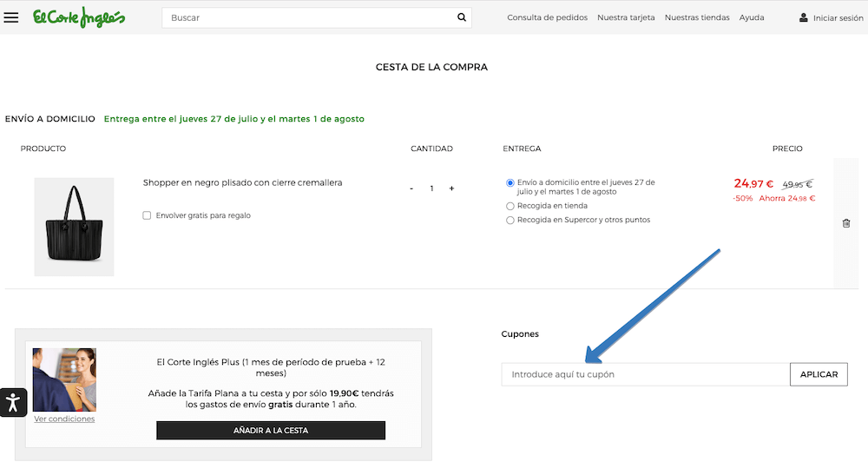This screenshot has width=868, height=462.
Task: Decrease quantity with the minus button
Action: pyautogui.click(x=411, y=188)
